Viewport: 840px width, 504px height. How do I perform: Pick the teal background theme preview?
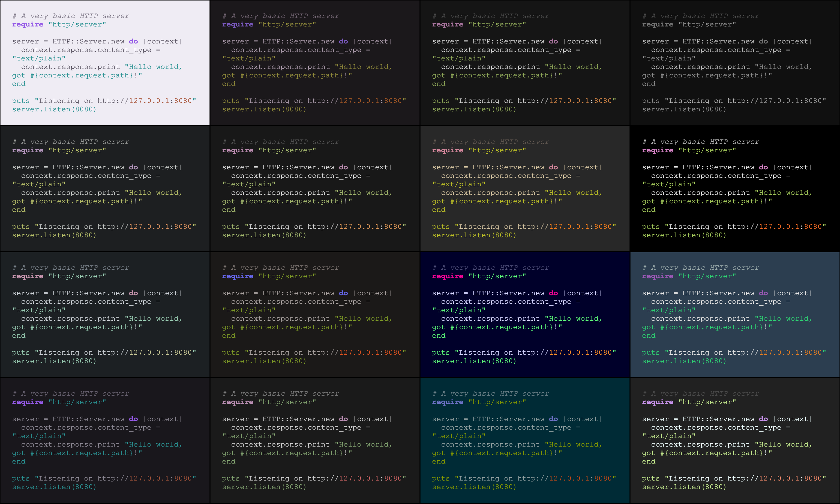[x=524, y=441]
